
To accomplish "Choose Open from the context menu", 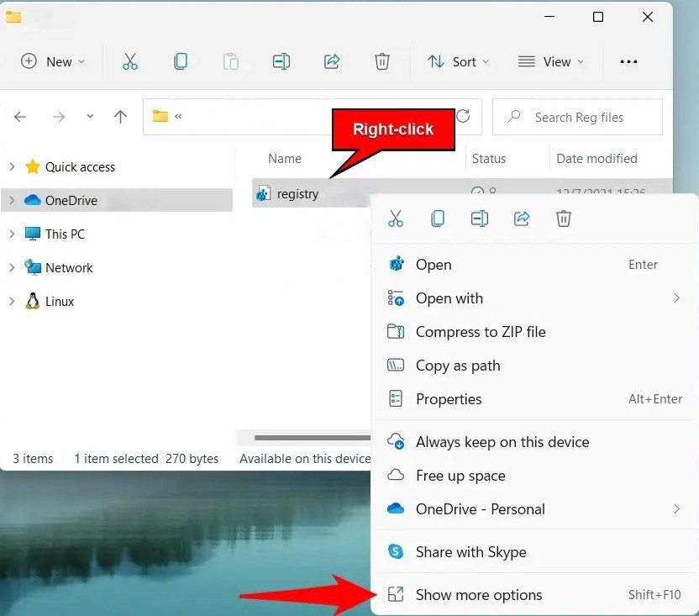I will (534, 265).
